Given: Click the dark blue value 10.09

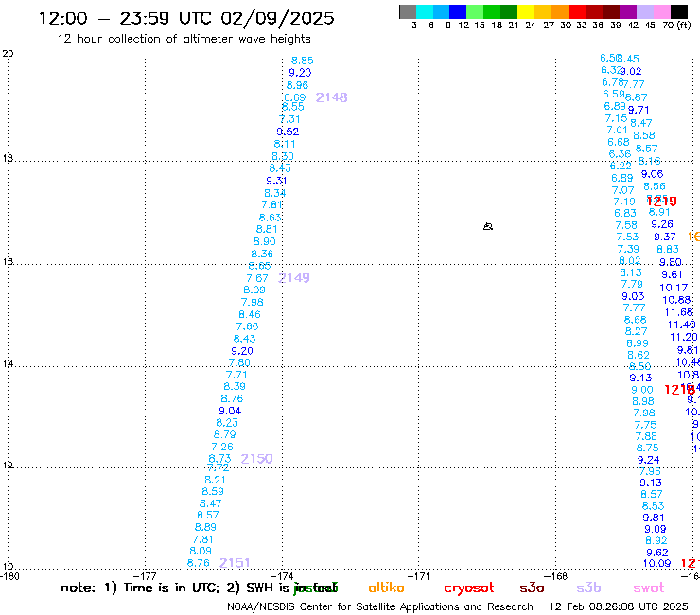Looking at the screenshot, I should (656, 564).
